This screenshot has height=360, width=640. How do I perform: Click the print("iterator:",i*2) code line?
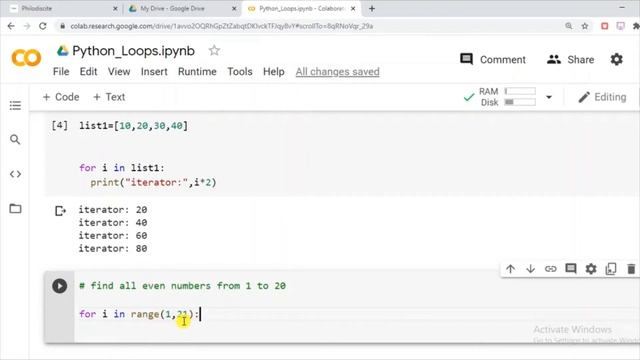click(153, 182)
